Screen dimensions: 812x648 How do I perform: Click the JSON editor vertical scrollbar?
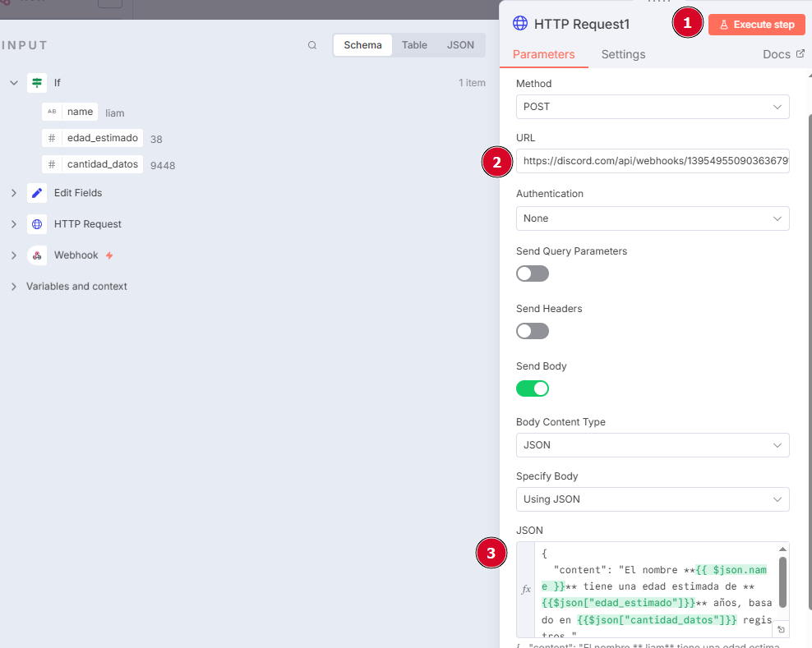[782, 582]
